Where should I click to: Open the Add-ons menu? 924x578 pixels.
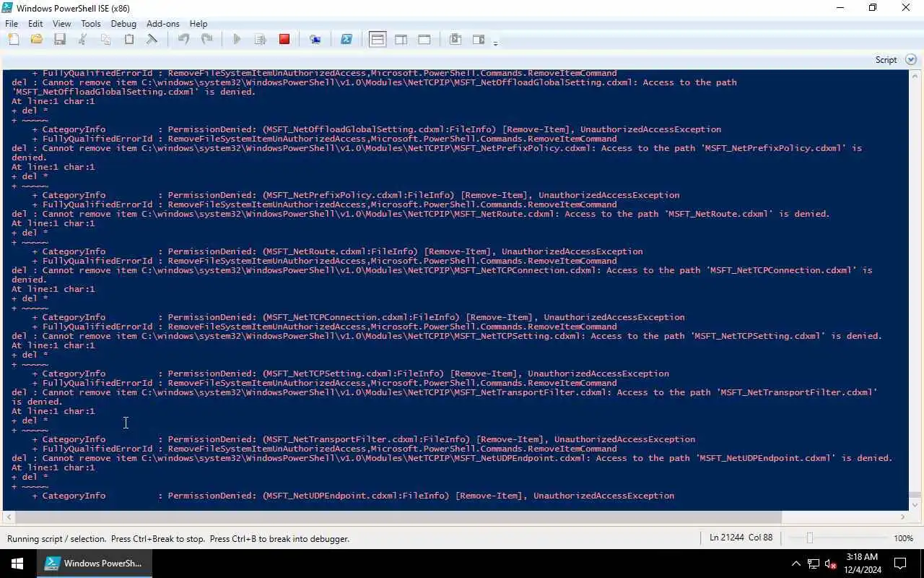coord(163,24)
